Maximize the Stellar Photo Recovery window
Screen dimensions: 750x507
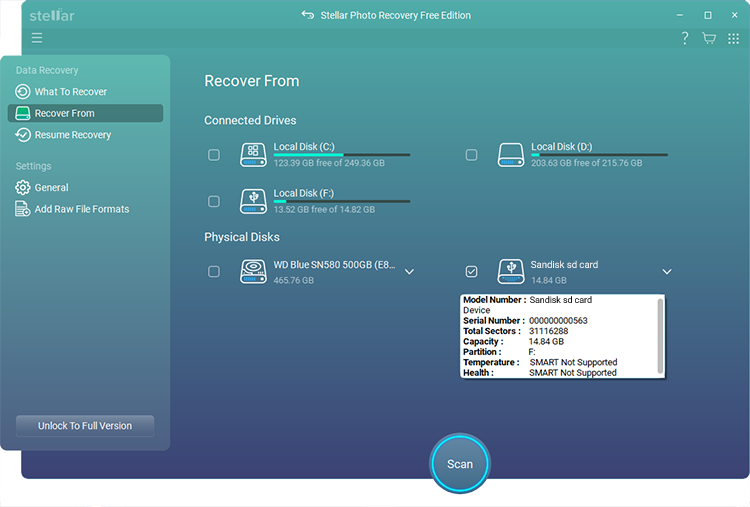(708, 15)
